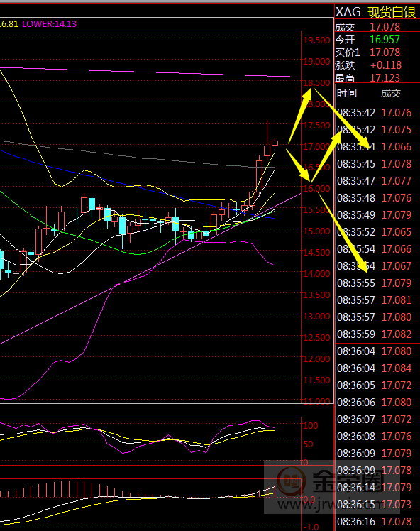This screenshot has width=420, height=531.
Task: Click the 18.500 price axis label
Action: tap(317, 82)
